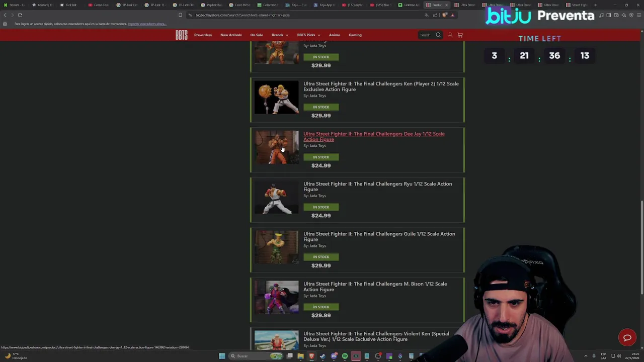Open Ryu 1/12 scale figure link
The image size is (644, 362).
(x=377, y=187)
